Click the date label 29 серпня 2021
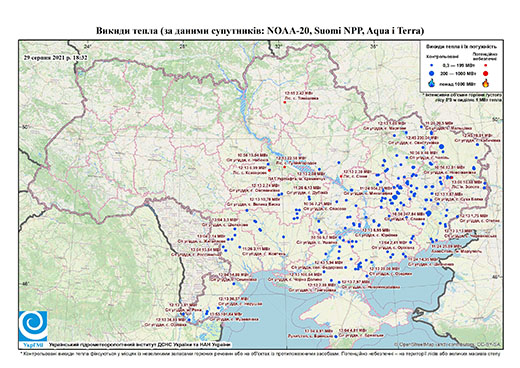 click(55, 58)
